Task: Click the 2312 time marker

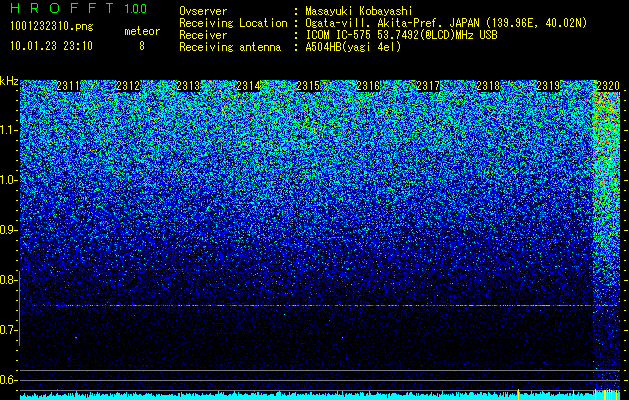Action: [128, 86]
